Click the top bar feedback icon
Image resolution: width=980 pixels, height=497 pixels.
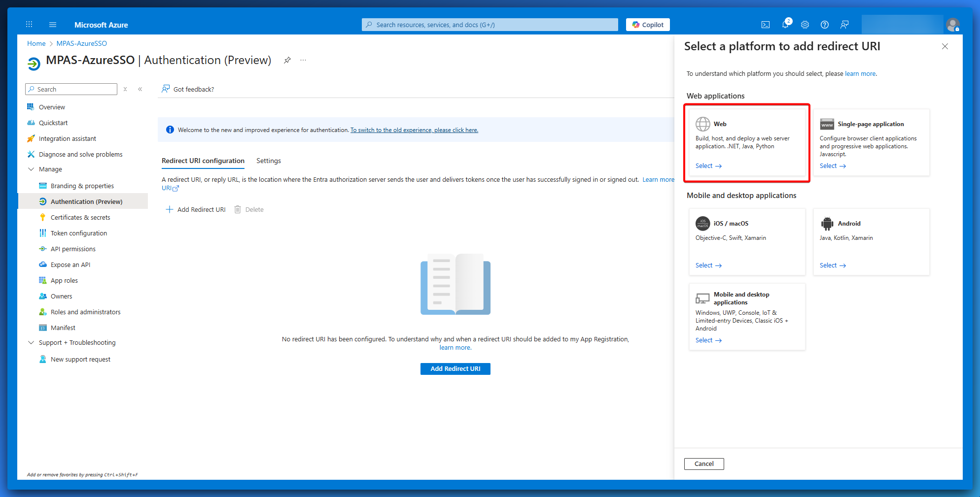point(844,25)
